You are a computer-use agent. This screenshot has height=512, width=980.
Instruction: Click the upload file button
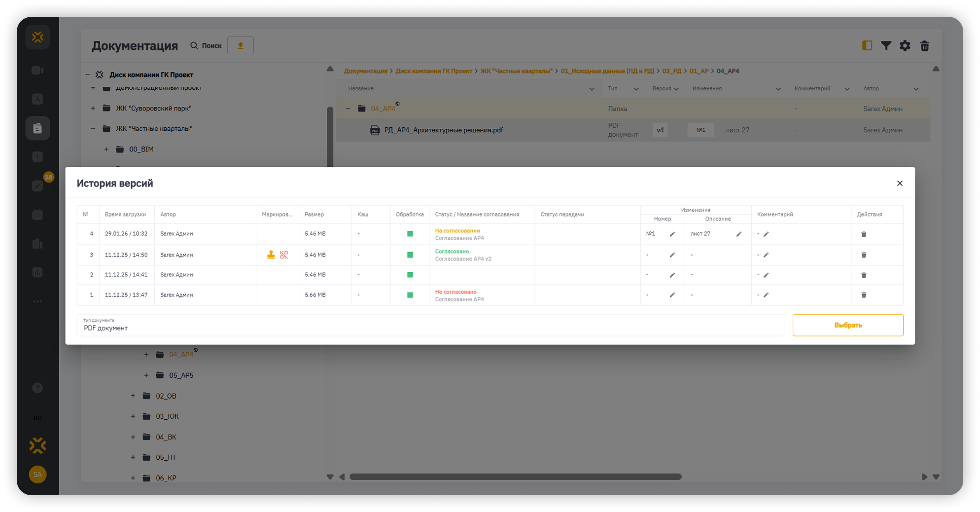(x=241, y=45)
